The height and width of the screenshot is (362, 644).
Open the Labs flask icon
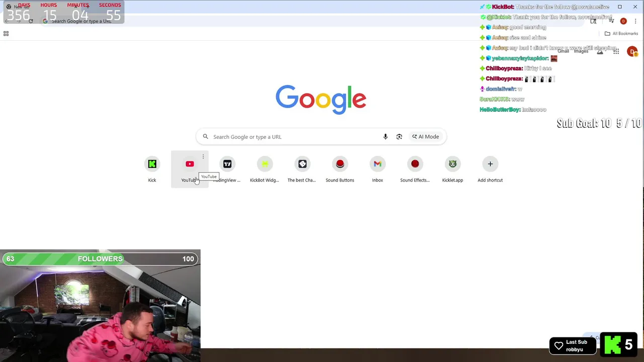[x=600, y=51]
